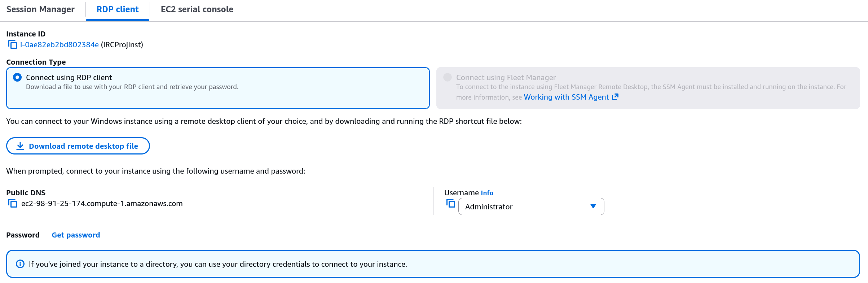This screenshot has width=868, height=283.
Task: Click the copy icon beside Username dropdown
Action: [x=450, y=204]
